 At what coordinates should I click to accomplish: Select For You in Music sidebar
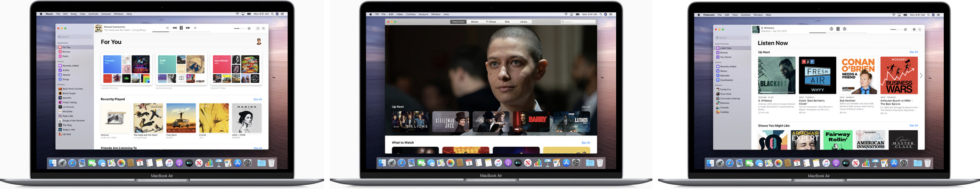[74, 47]
